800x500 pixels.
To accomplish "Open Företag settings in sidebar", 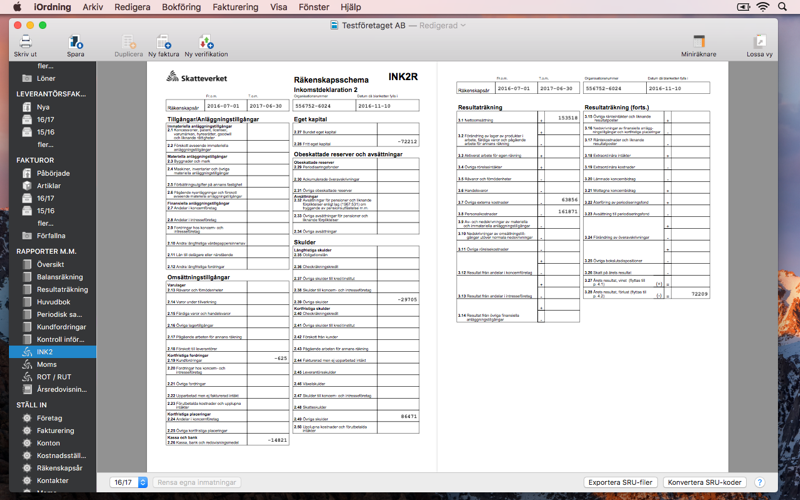I will (49, 418).
